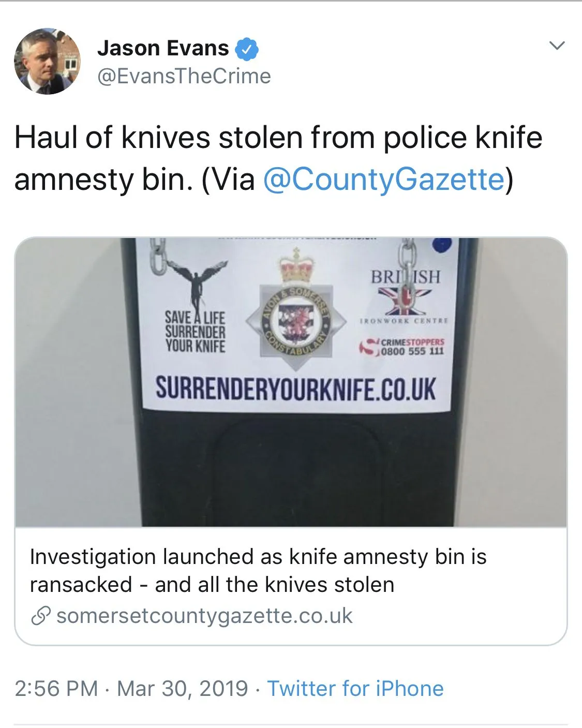Click the Crimestoppers logo in photo
The width and height of the screenshot is (582, 728).
click(x=403, y=347)
